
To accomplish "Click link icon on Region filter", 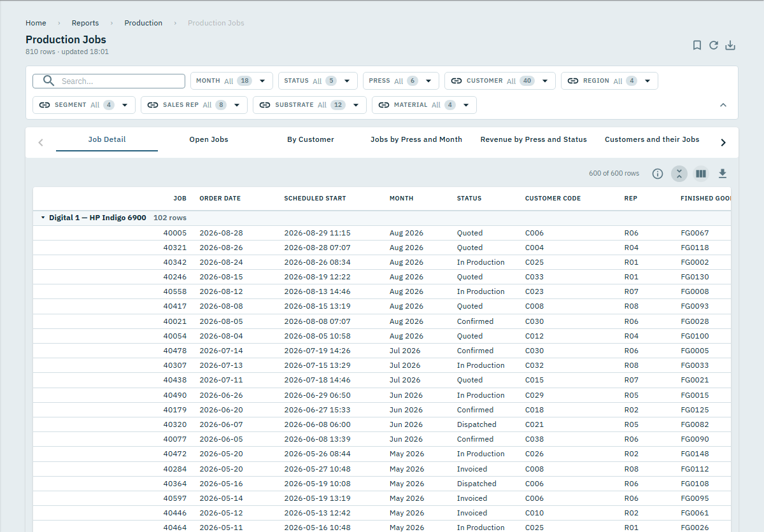I will [573, 81].
